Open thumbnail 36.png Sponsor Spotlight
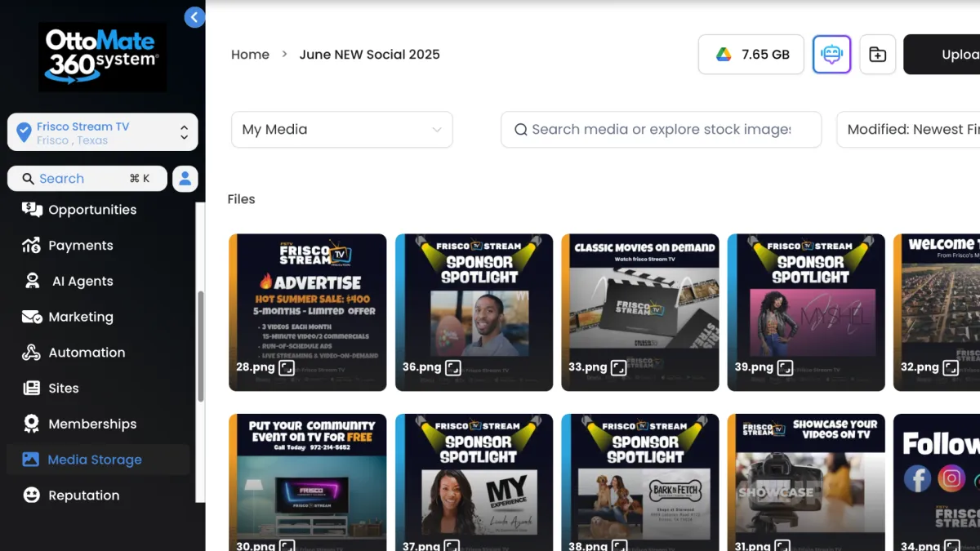The width and height of the screenshot is (980, 551). click(x=474, y=313)
